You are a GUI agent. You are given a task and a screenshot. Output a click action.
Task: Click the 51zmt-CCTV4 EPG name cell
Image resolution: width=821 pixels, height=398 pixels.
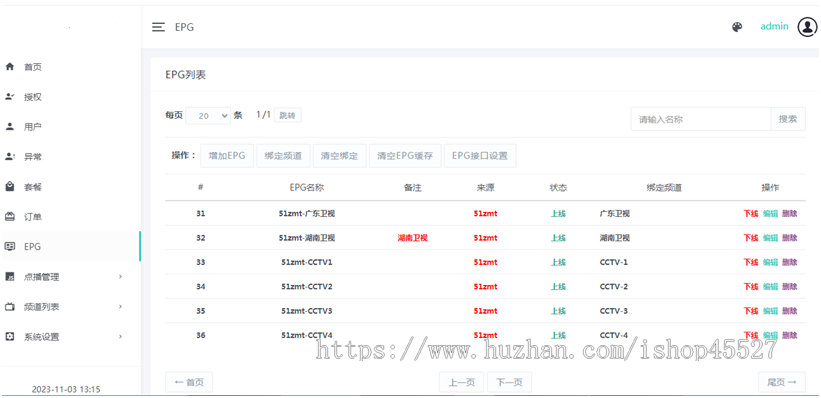coord(307,335)
